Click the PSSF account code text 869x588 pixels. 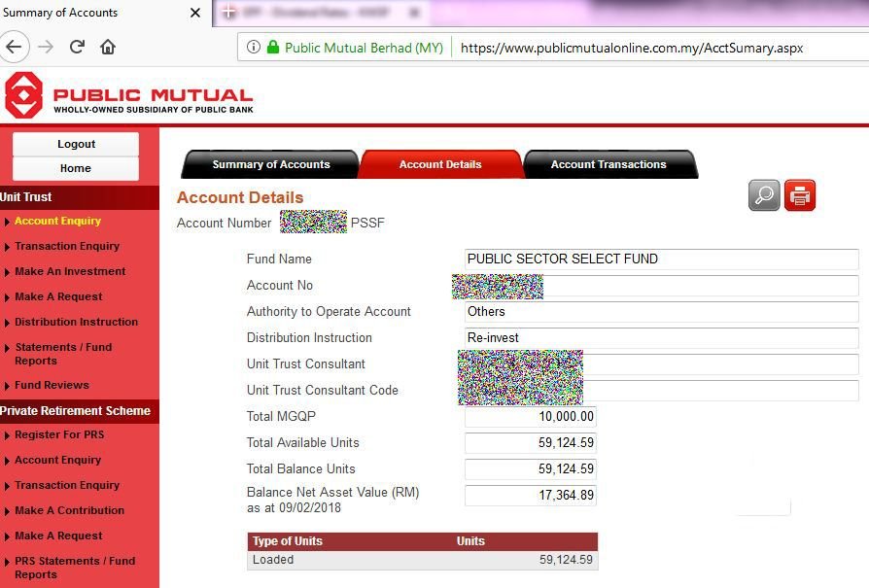(367, 223)
